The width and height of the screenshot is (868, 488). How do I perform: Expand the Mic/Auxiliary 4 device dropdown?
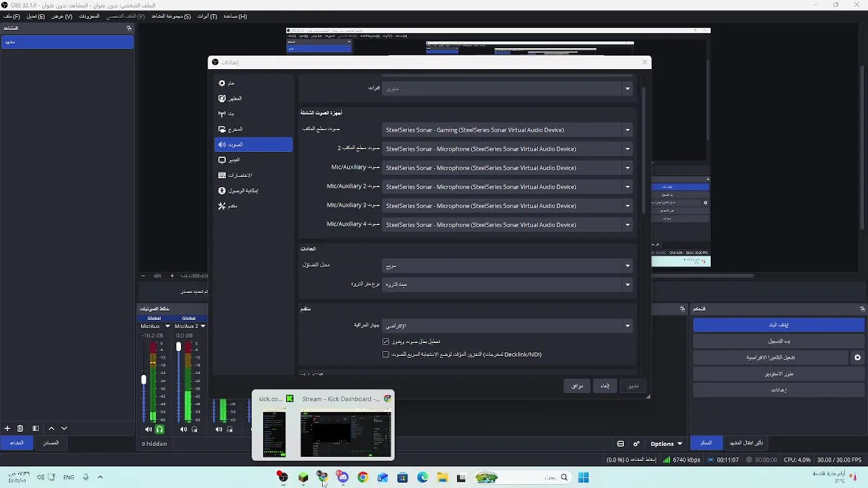coord(507,225)
